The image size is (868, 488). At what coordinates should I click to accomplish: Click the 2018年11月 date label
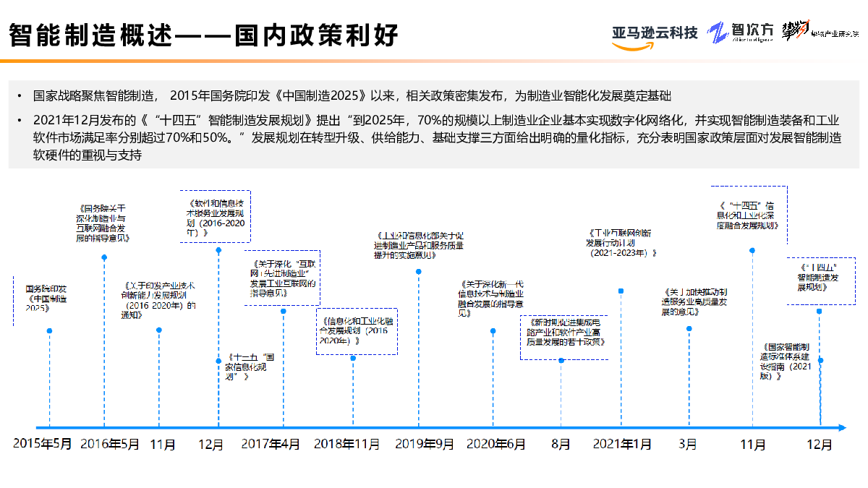(347, 444)
